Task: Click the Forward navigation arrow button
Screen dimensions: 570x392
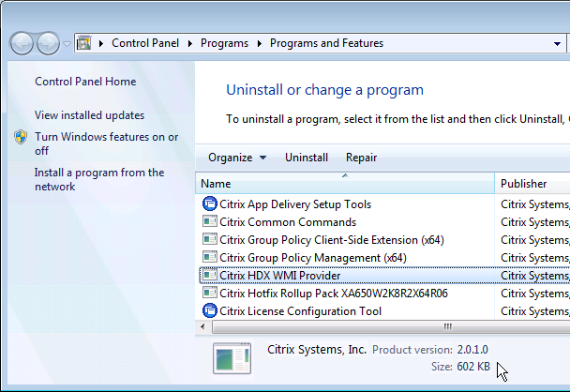Action: coord(49,43)
